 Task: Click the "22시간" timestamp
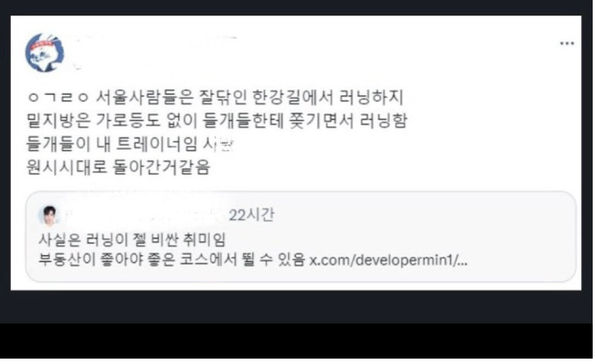pyautogui.click(x=251, y=215)
